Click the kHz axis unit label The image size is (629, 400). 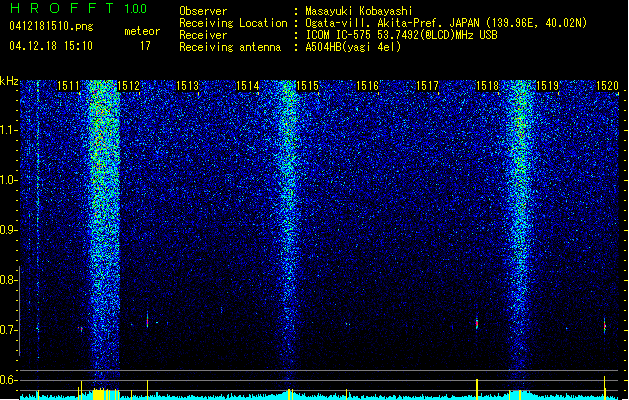tap(9, 81)
